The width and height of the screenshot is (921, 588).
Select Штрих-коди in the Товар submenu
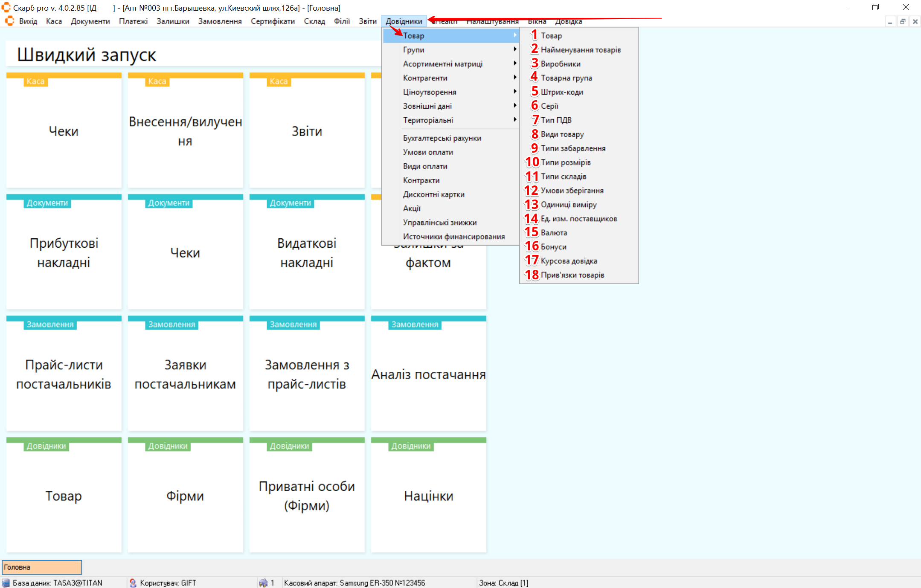click(x=562, y=92)
